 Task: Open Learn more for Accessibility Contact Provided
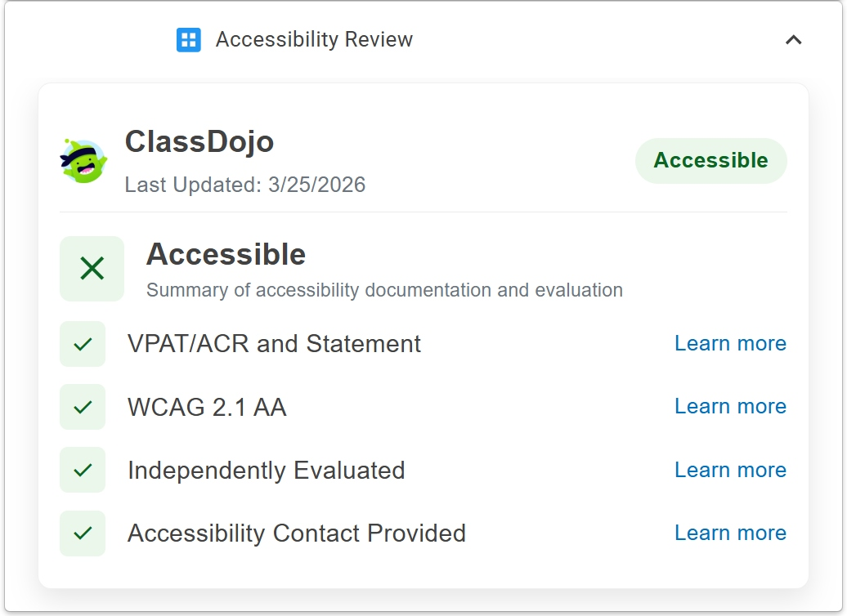pos(730,533)
